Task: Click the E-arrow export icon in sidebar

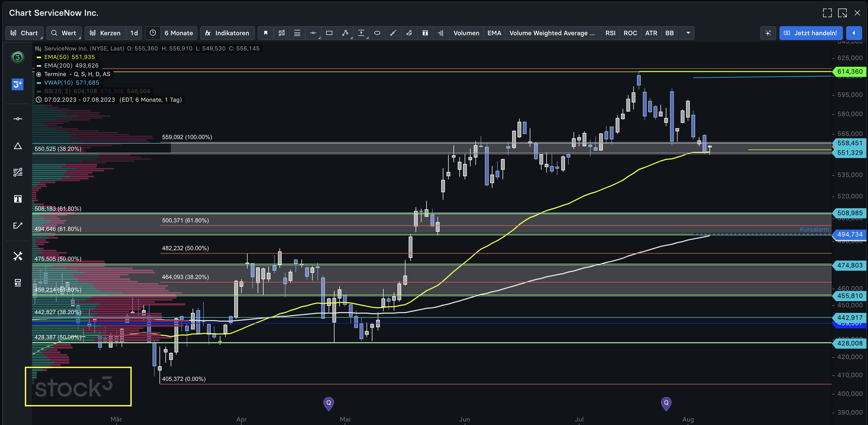Action: (18, 225)
